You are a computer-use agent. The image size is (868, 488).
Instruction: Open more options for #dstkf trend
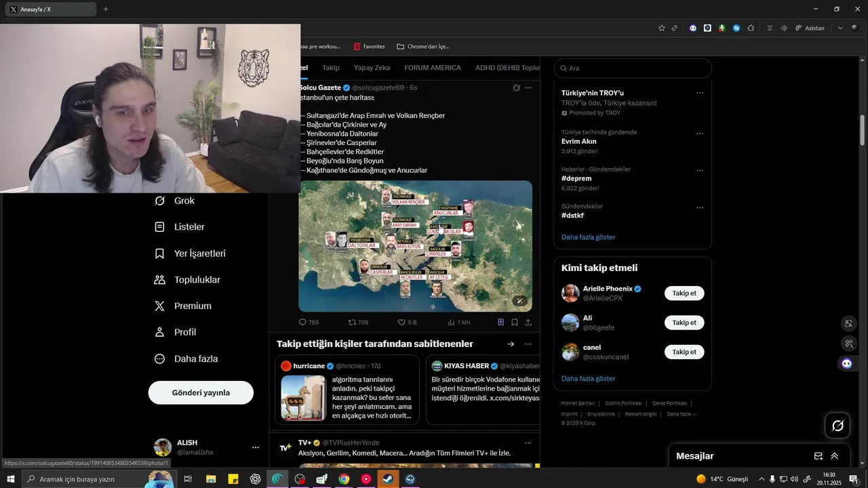[x=700, y=207]
